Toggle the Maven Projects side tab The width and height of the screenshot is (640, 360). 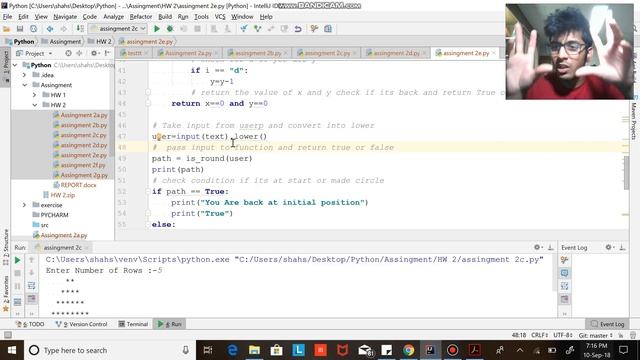coord(634,121)
